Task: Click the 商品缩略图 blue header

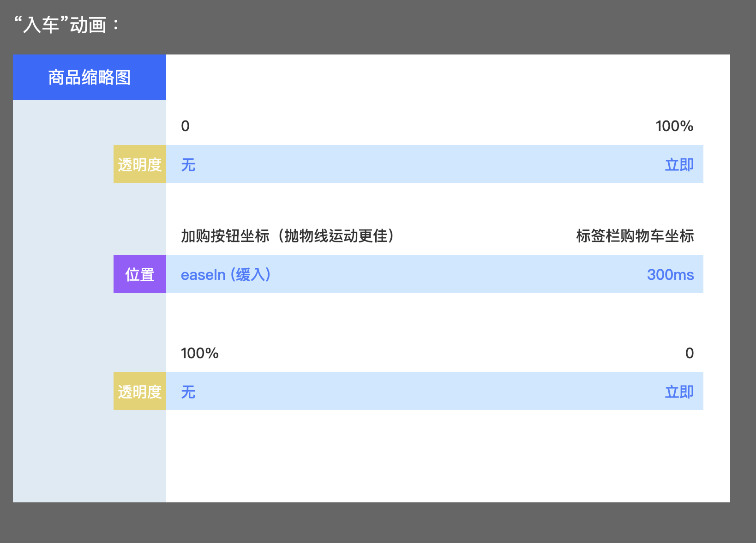Action: [x=90, y=77]
